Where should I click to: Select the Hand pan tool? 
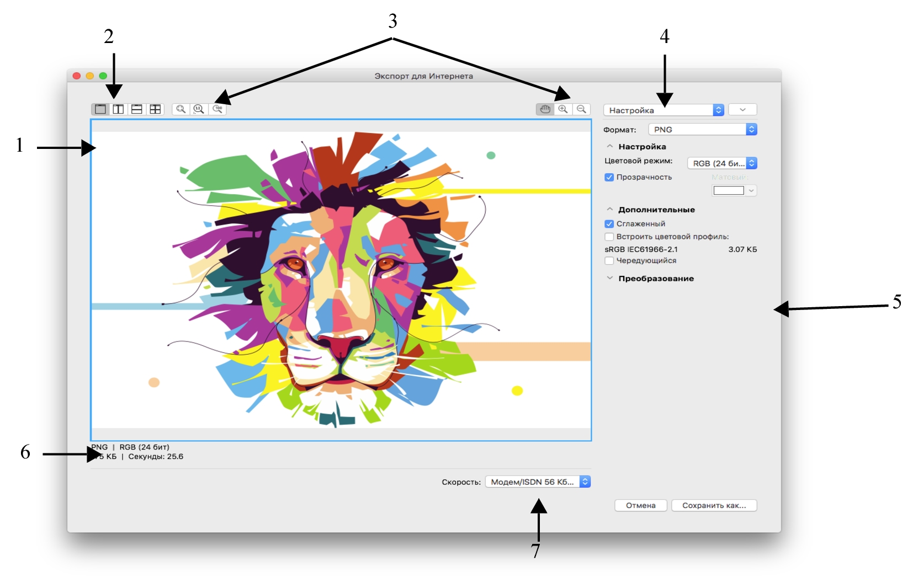[x=545, y=109]
